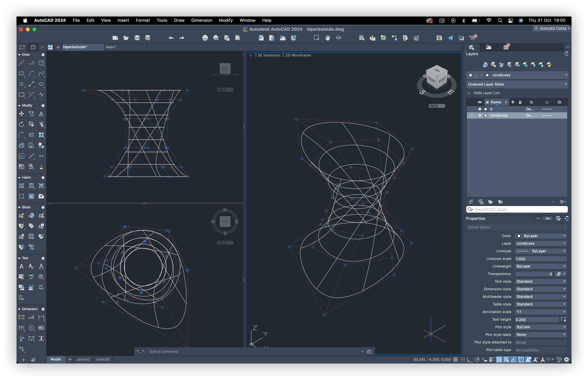Pick the Move tool in Modify panel
Screen dimensions: 588x380
[21, 114]
